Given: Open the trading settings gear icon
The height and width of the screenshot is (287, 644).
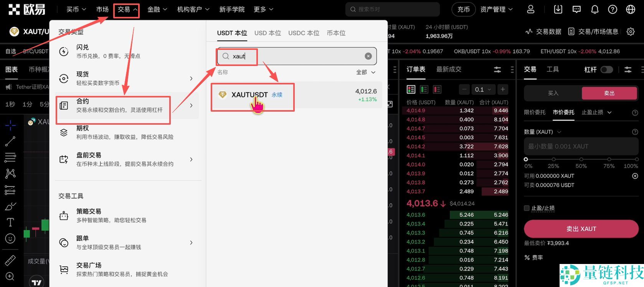Looking at the screenshot, I should point(631,31).
